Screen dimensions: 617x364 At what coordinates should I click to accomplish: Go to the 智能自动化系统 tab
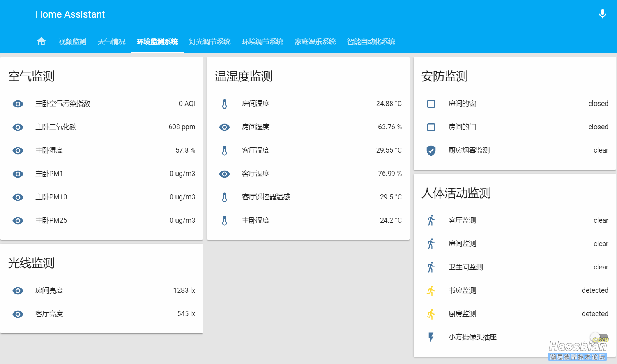tap(371, 41)
